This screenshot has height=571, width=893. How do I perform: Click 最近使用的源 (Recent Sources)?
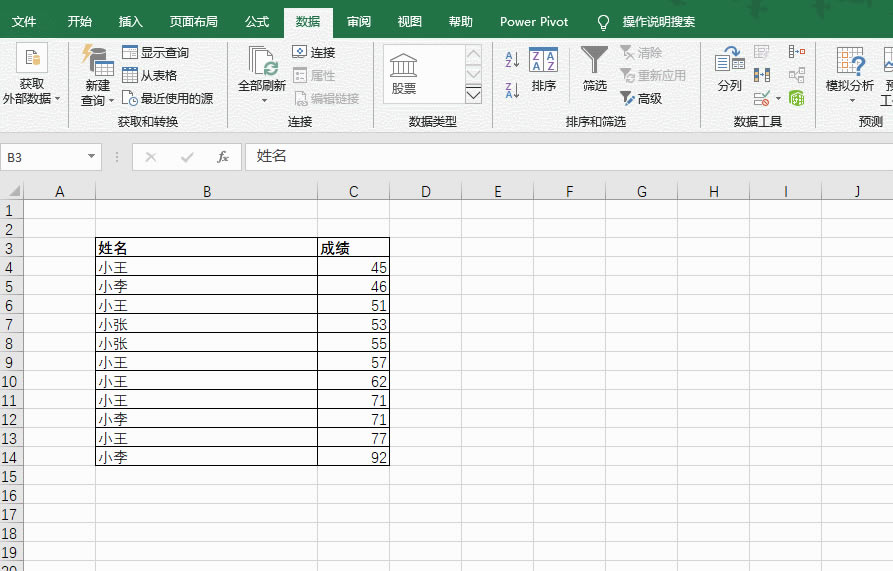pos(167,98)
